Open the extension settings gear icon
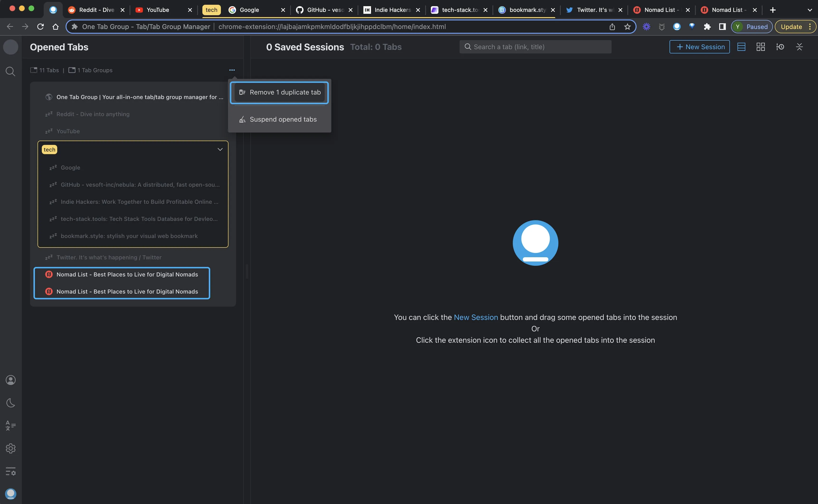The image size is (818, 504). coord(10,449)
